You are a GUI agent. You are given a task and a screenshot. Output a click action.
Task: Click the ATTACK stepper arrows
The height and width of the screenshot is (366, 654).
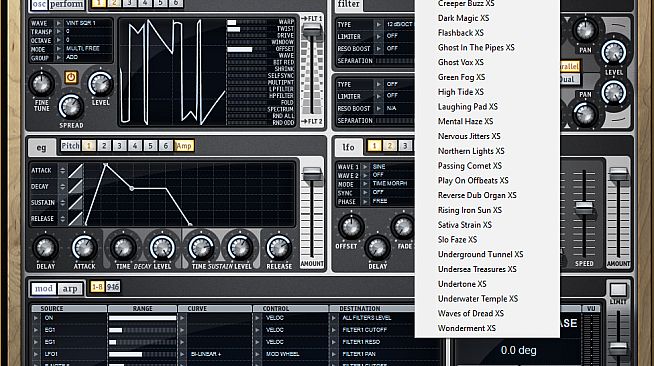point(63,170)
